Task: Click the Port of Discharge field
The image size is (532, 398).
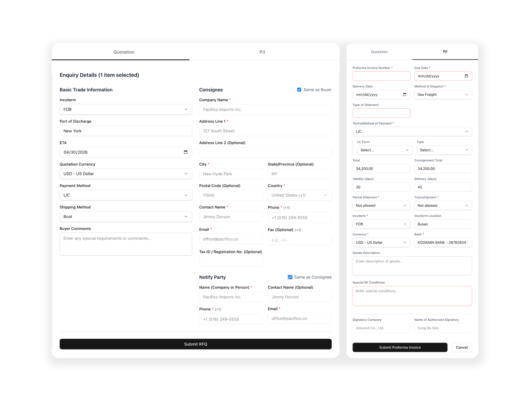Action: (x=126, y=131)
